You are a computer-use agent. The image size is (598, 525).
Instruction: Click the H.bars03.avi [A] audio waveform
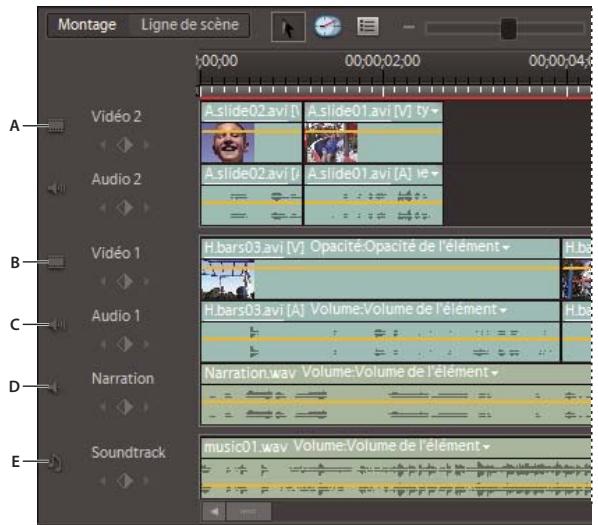380,342
